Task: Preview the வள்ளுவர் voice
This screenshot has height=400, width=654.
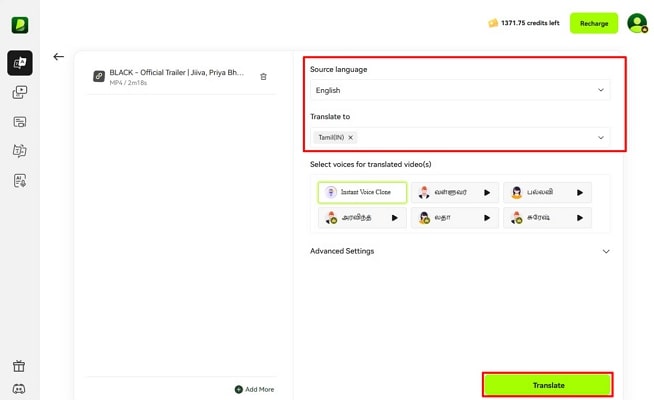Action: click(x=487, y=193)
